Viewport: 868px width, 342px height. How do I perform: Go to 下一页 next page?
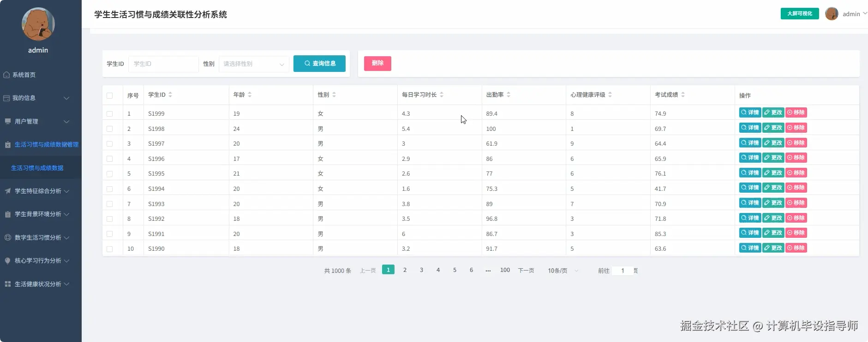[526, 271]
